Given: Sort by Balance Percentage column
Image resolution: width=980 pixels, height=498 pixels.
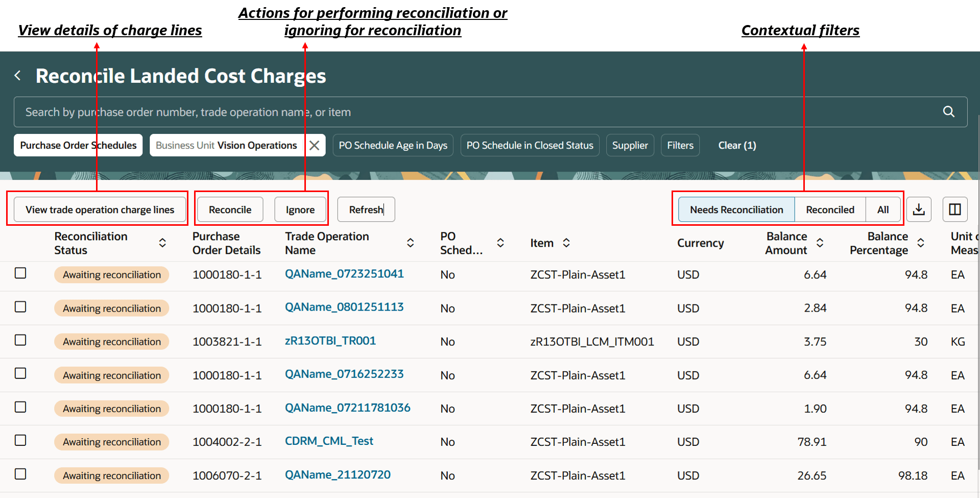Looking at the screenshot, I should pos(920,243).
